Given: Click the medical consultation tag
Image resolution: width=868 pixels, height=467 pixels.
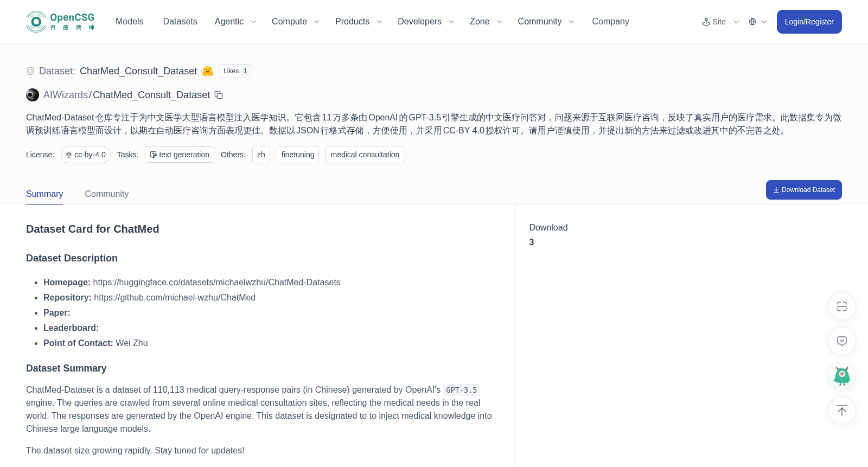Looking at the screenshot, I should pos(365,155).
